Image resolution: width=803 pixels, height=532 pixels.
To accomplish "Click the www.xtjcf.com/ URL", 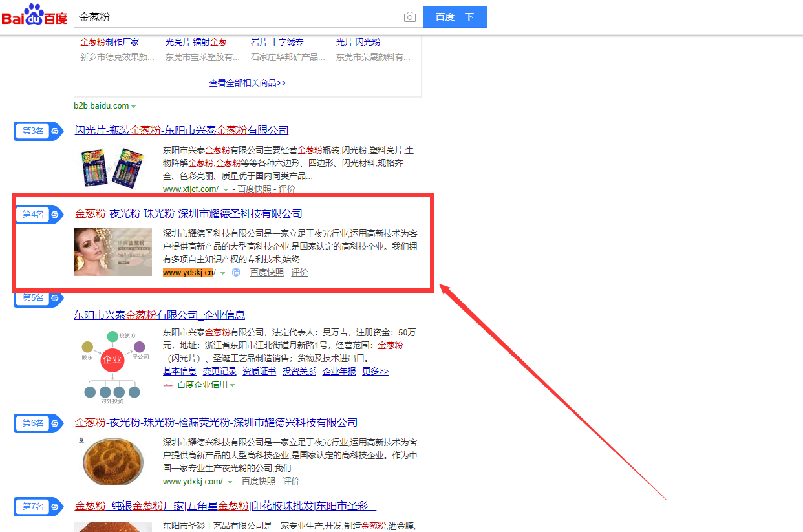I will pyautogui.click(x=191, y=189).
